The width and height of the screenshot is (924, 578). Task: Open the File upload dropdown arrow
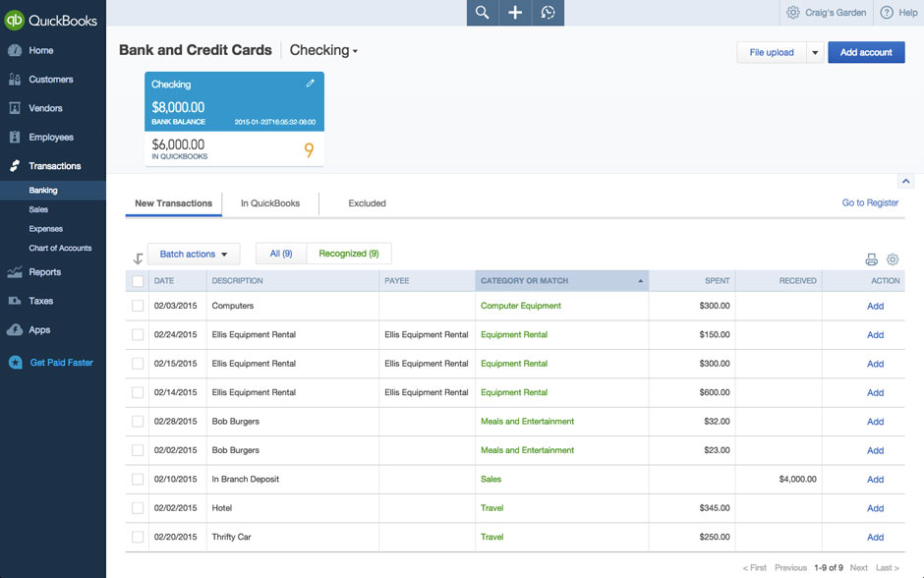[x=815, y=52]
